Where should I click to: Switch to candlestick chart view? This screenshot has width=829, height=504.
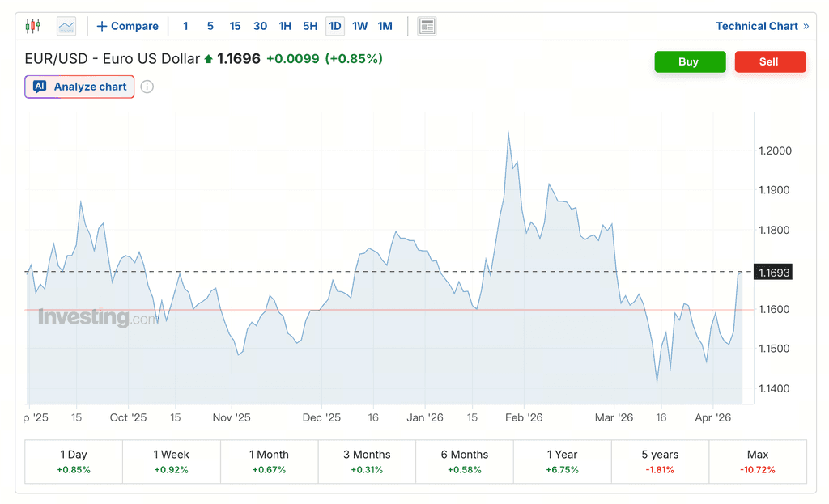click(32, 25)
